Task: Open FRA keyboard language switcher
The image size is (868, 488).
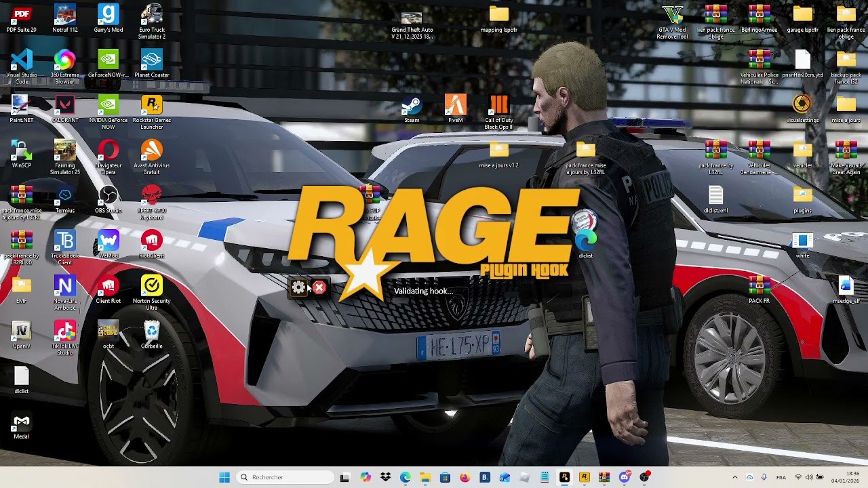Action: (x=781, y=477)
